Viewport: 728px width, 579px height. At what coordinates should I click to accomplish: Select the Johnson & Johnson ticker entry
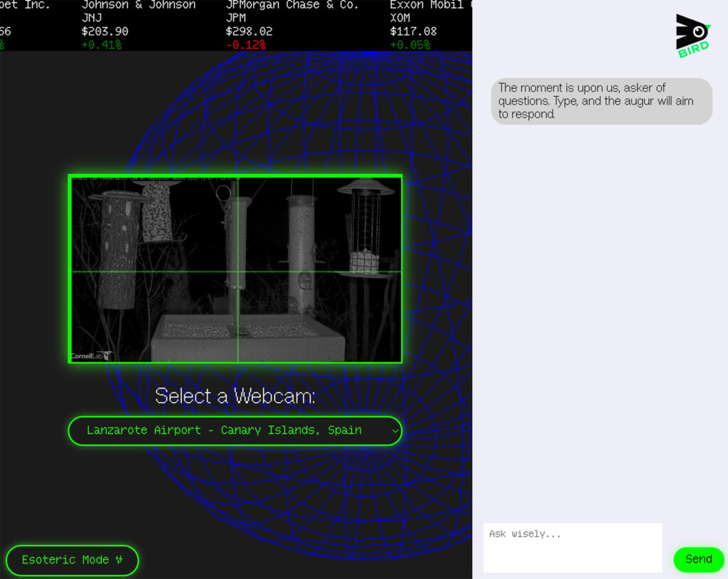point(139,25)
